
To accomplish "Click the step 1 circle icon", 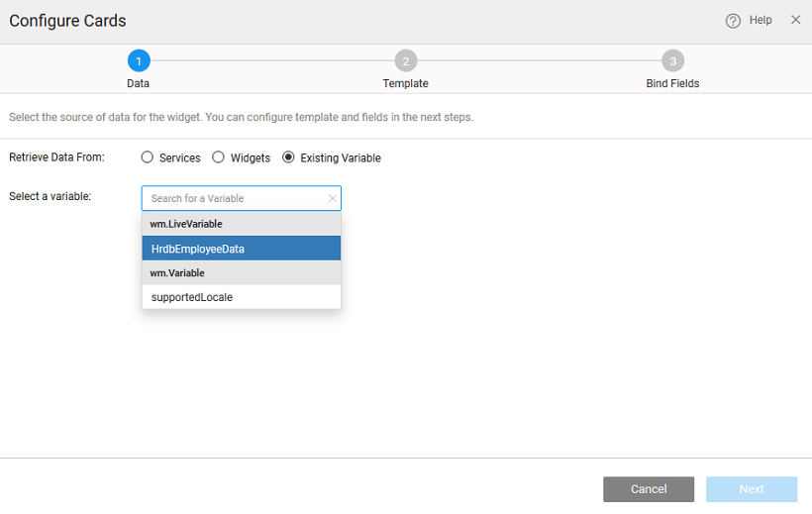I will point(139,61).
